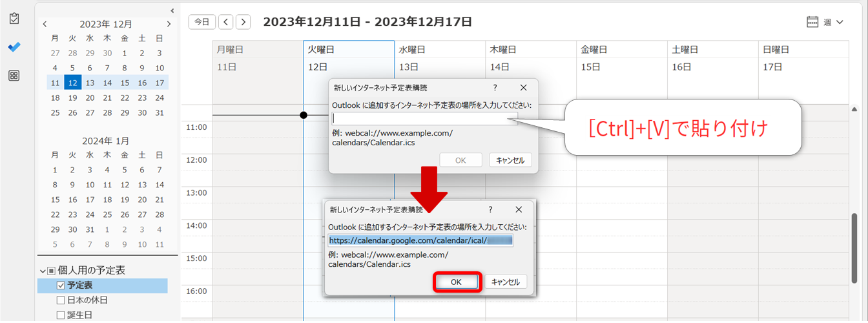Image resolution: width=868 pixels, height=323 pixels.
Task: Select January 3 in mini calendar
Action: coord(90,170)
